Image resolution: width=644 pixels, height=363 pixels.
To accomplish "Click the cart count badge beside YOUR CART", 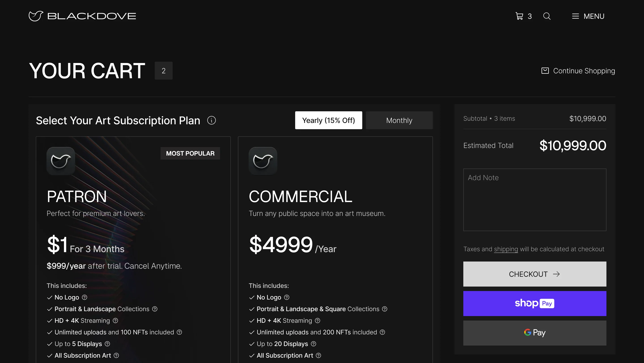I will 163,71.
